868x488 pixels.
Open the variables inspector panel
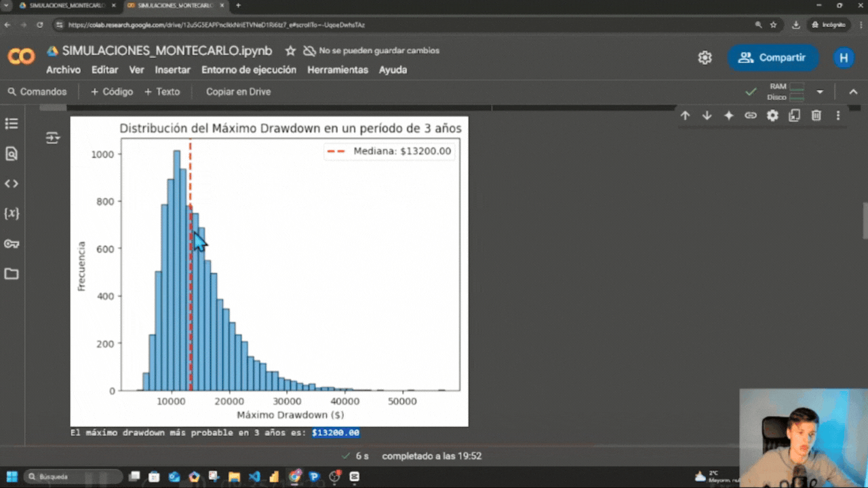pos(12,213)
